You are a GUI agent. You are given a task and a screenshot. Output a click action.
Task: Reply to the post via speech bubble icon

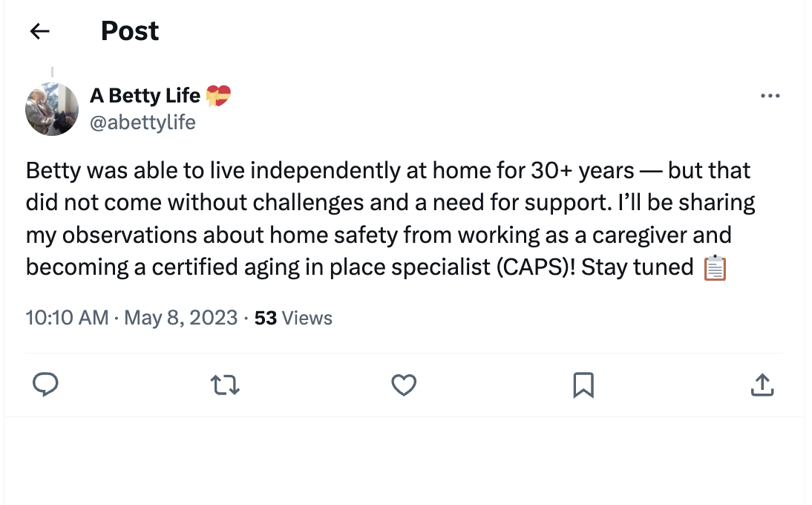point(46,385)
